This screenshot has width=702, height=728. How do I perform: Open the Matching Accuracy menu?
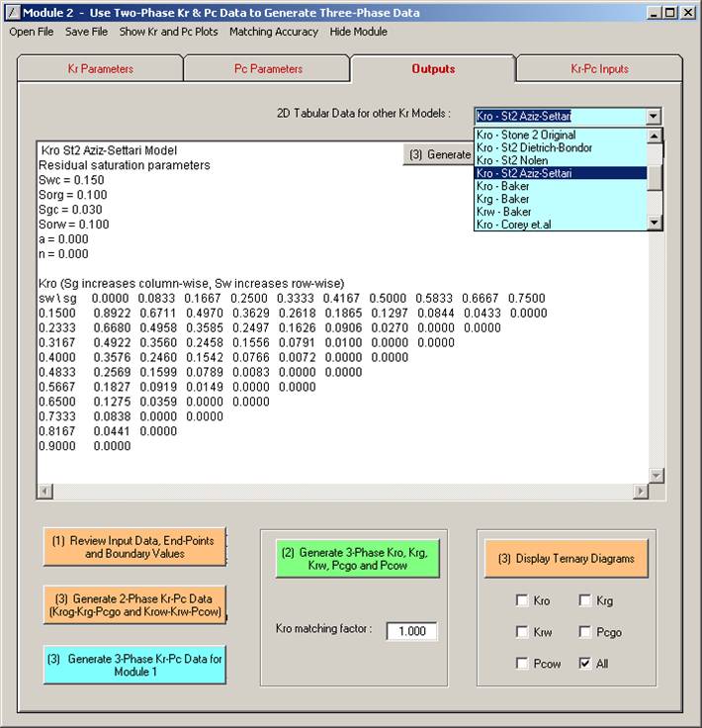(274, 32)
